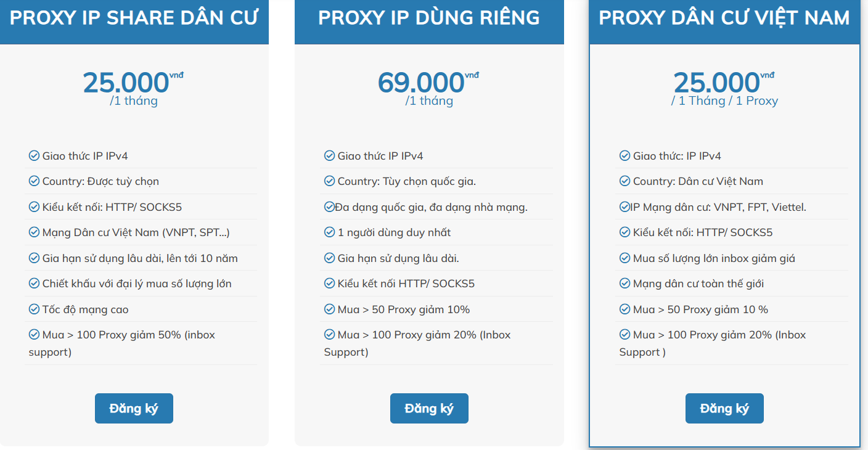
Task: Select the check icon beside Kiểu kết nối HTTP/SOCKS5
Action: click(x=33, y=207)
